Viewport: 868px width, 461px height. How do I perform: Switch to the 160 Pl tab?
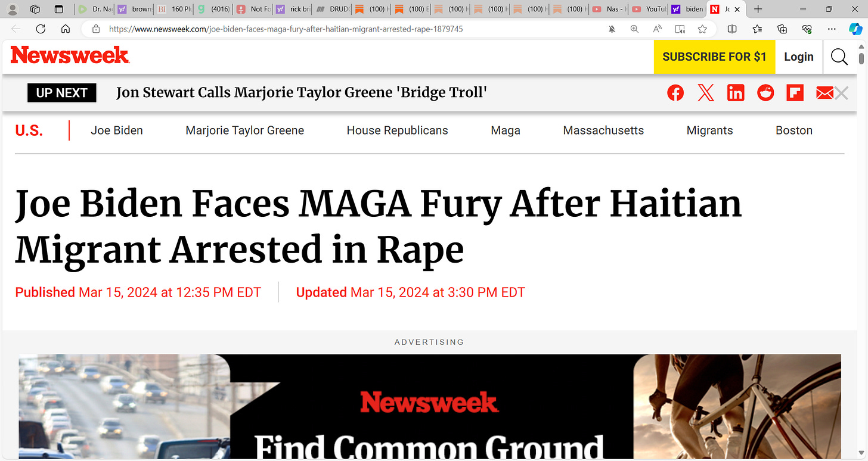click(174, 9)
